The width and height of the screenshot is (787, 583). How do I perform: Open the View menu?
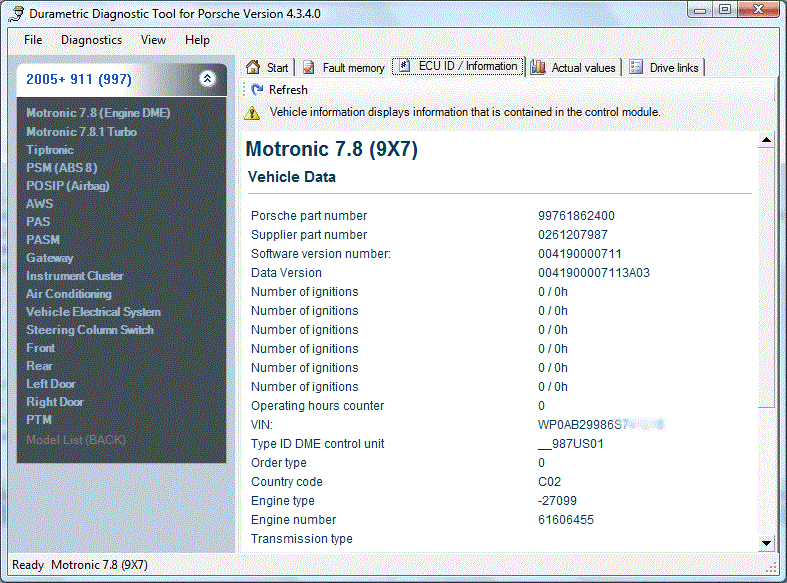pyautogui.click(x=153, y=40)
